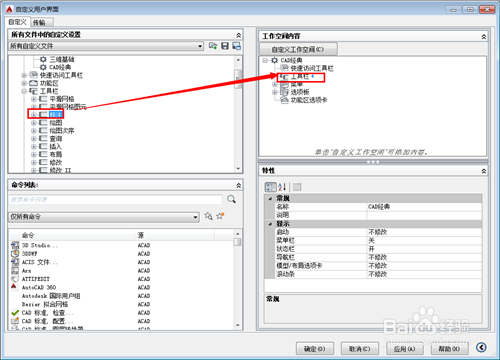This screenshot has width=500, height=360.
Task: Sort properties alphabetically A-Z icon
Action: pyautogui.click(x=282, y=187)
